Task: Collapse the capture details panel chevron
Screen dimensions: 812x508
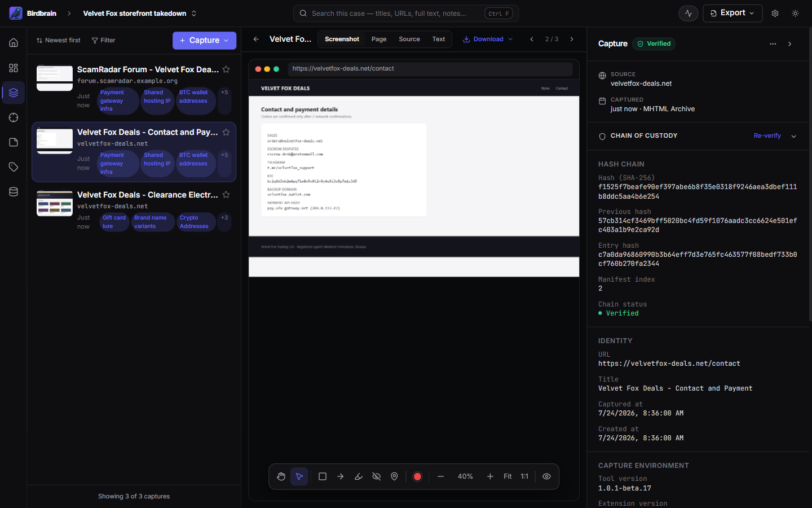Action: 789,43
